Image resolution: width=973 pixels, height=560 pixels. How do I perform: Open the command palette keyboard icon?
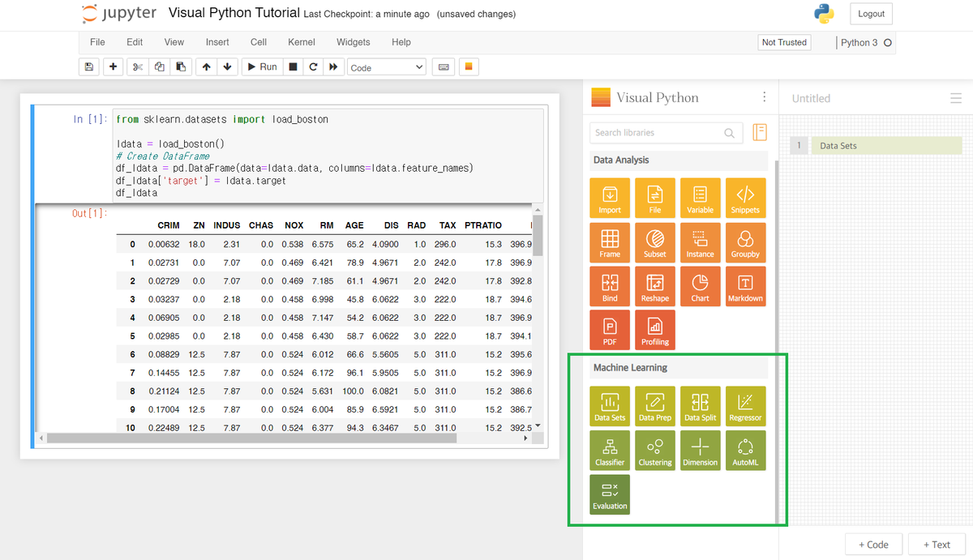click(x=444, y=67)
